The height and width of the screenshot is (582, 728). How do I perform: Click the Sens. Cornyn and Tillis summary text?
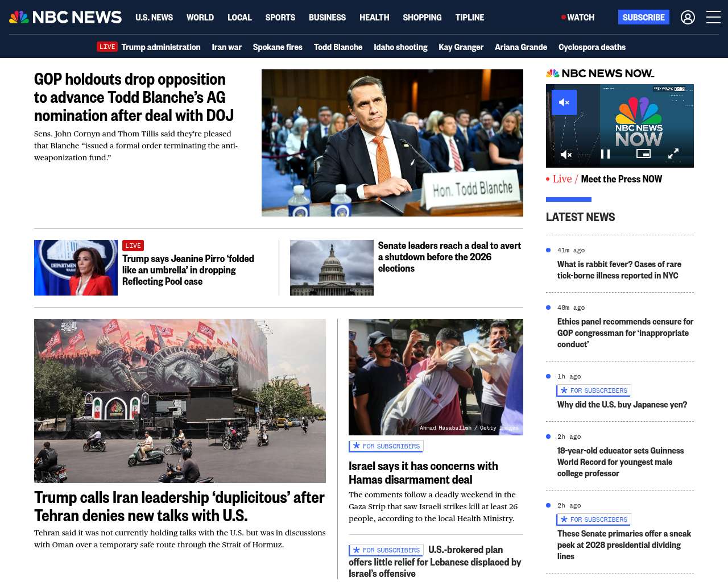(136, 145)
